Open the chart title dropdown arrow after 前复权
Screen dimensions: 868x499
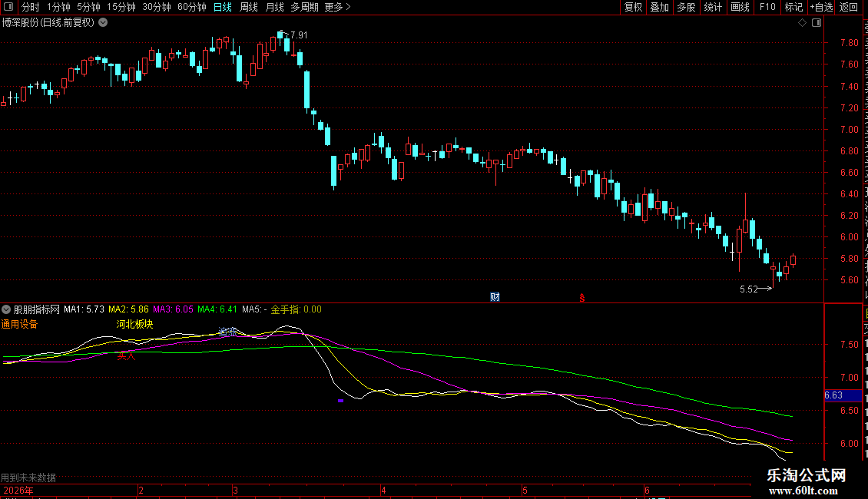pyautogui.click(x=103, y=23)
